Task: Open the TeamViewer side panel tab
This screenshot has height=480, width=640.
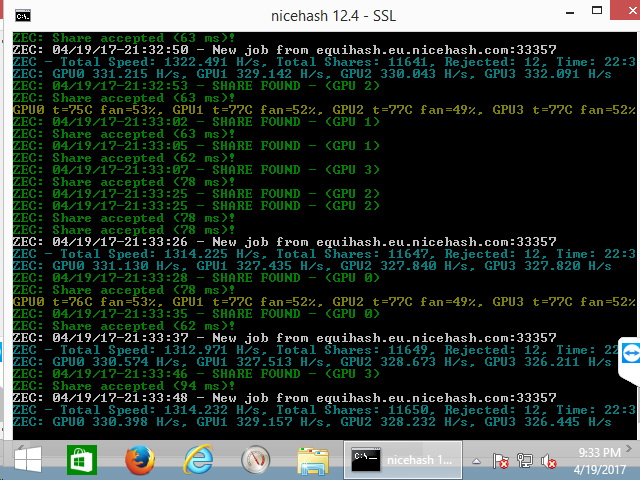Action: [630, 360]
